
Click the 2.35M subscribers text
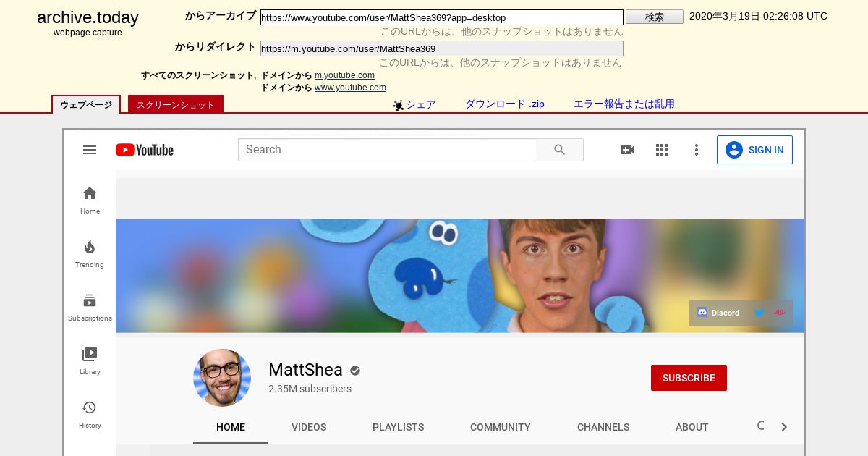[x=310, y=389]
